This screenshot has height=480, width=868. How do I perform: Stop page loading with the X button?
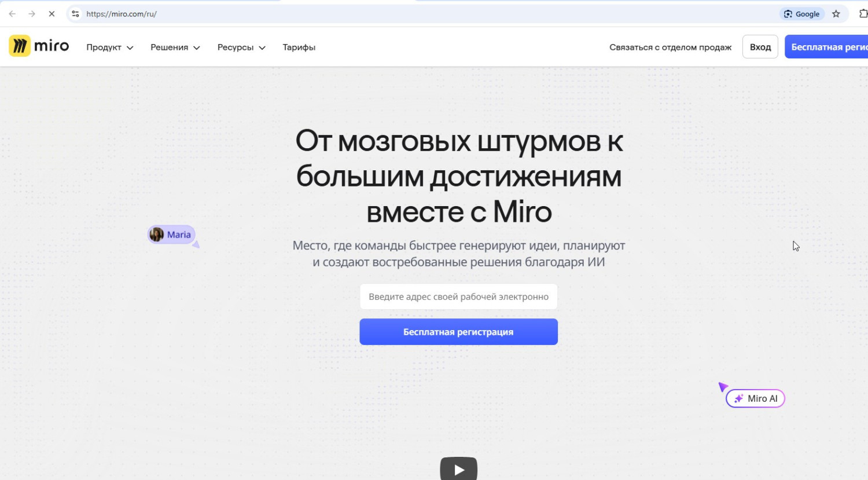click(x=52, y=14)
